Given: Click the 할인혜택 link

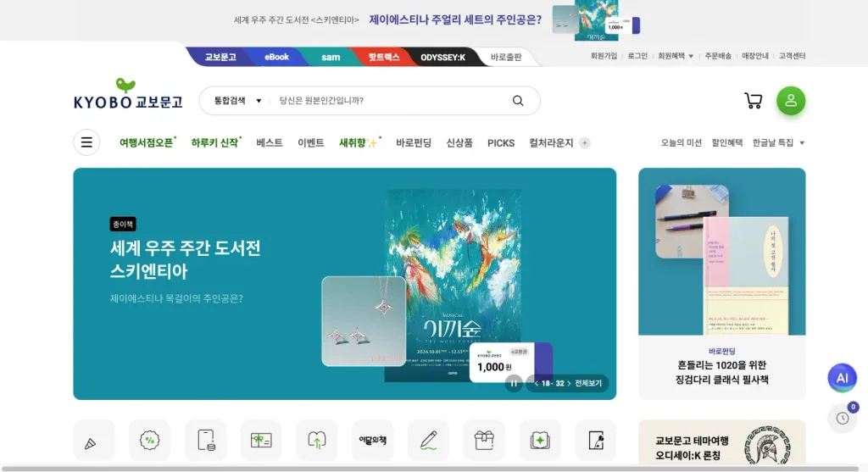Looking at the screenshot, I should coord(726,142).
